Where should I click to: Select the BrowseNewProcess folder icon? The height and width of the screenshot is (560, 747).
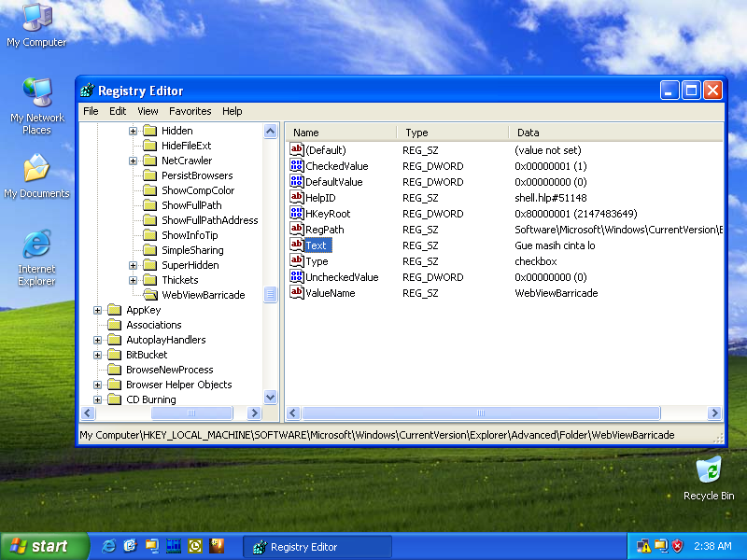(x=114, y=370)
